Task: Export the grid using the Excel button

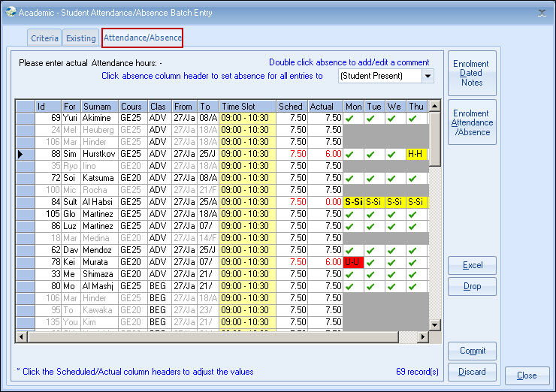Action: coord(472,265)
